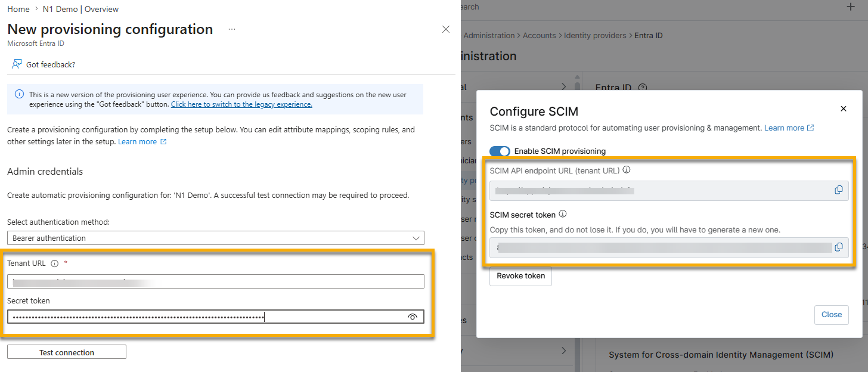Open Identity providers in the breadcrumb
Screen dimensions: 868x372
pyautogui.click(x=595, y=36)
